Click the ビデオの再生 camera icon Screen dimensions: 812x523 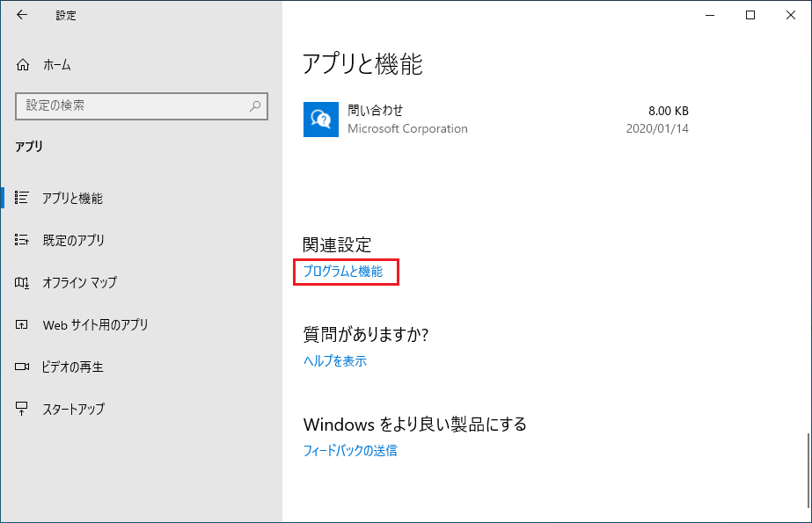(x=22, y=367)
